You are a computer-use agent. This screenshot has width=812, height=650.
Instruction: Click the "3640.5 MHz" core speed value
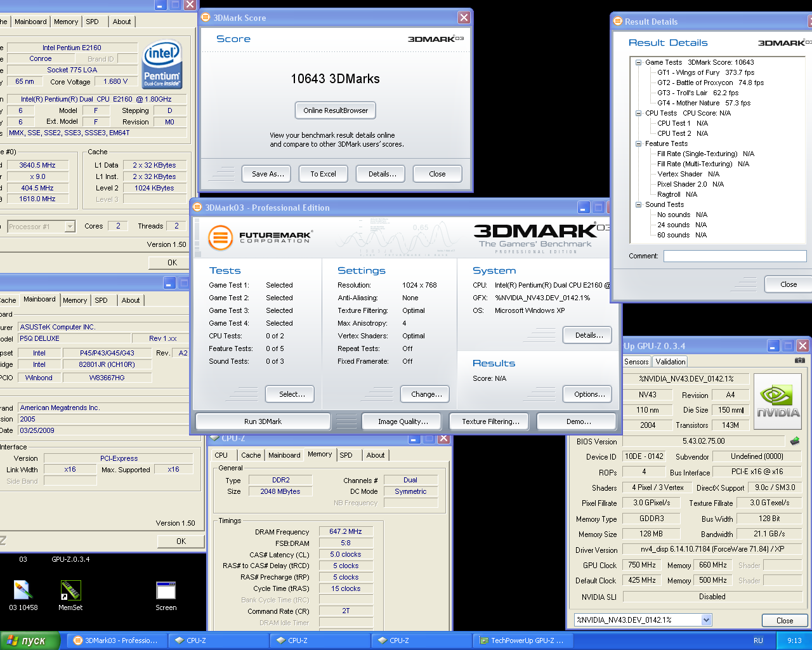coord(37,165)
